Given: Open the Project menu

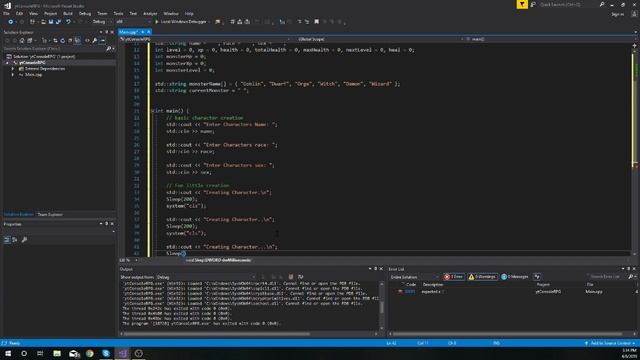Looking at the screenshot, I should [x=51, y=13].
